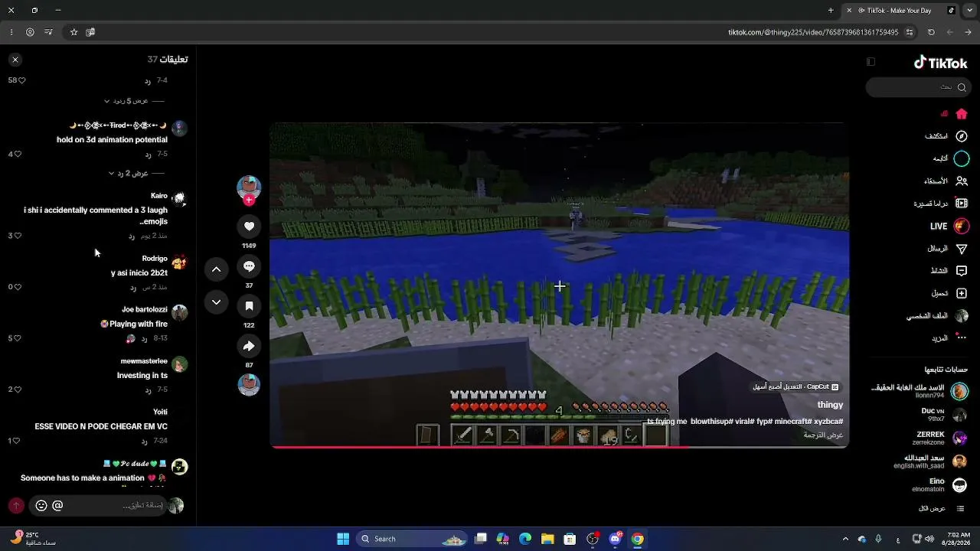The height and width of the screenshot is (551, 980).
Task: Open the Windows Start menu
Action: click(343, 539)
